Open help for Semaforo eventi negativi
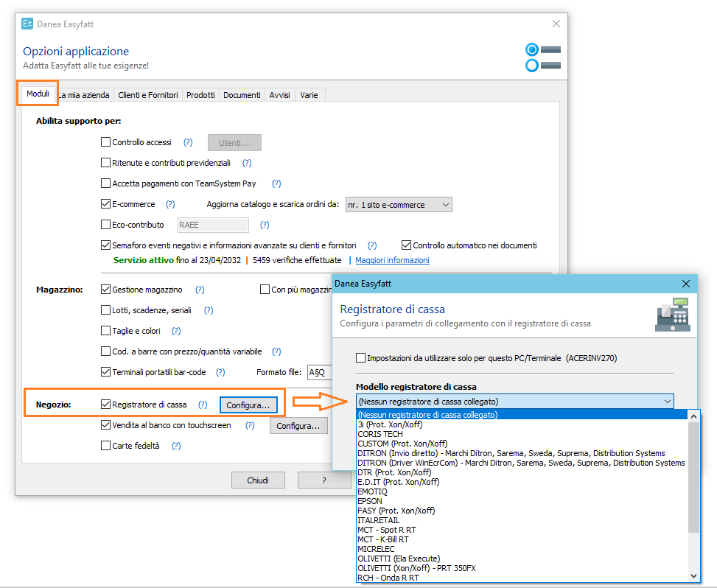Screen dimensions: 717x588 point(372,245)
